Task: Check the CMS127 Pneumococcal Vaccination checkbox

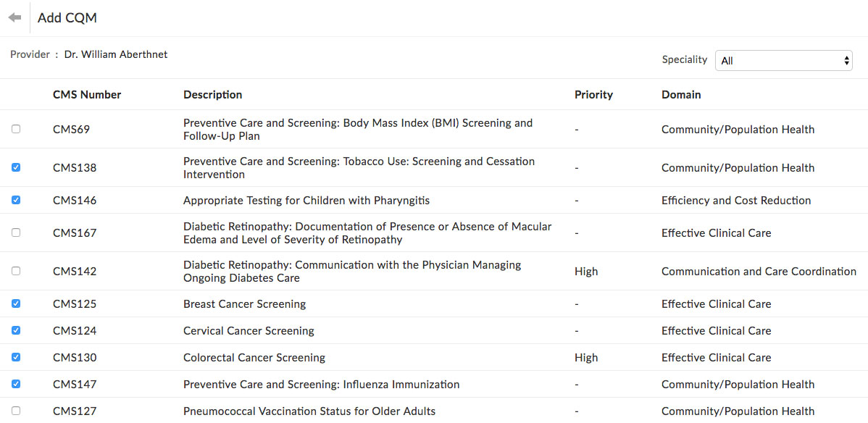Action: click(x=16, y=411)
